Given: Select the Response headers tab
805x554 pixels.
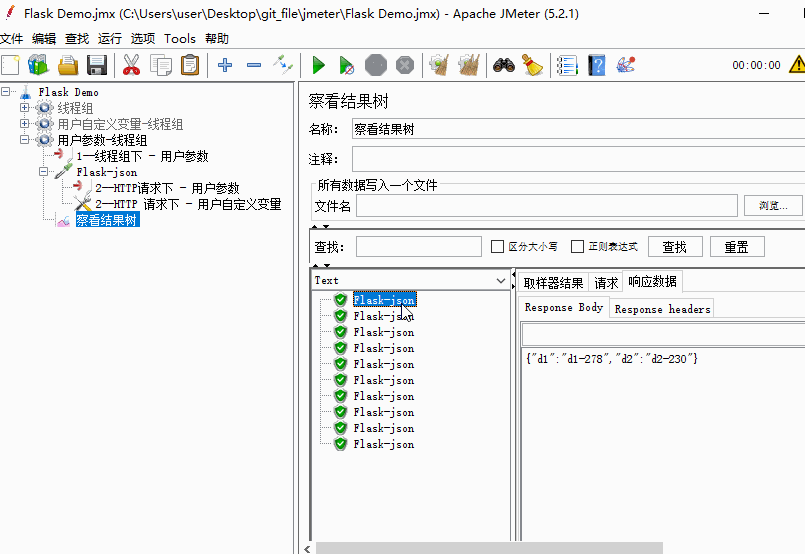Looking at the screenshot, I should coord(662,309).
